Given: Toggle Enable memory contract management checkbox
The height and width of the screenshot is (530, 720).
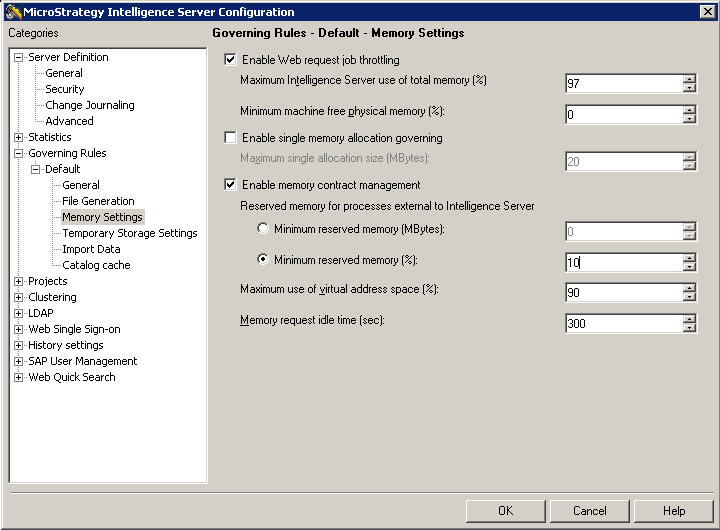Looking at the screenshot, I should (x=230, y=185).
